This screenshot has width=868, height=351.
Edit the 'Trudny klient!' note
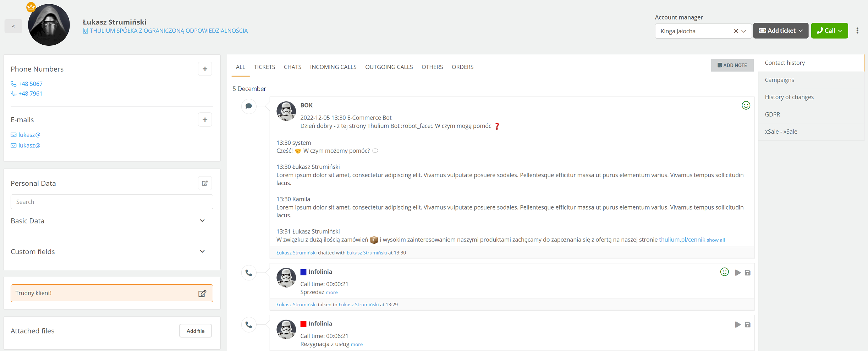(202, 294)
